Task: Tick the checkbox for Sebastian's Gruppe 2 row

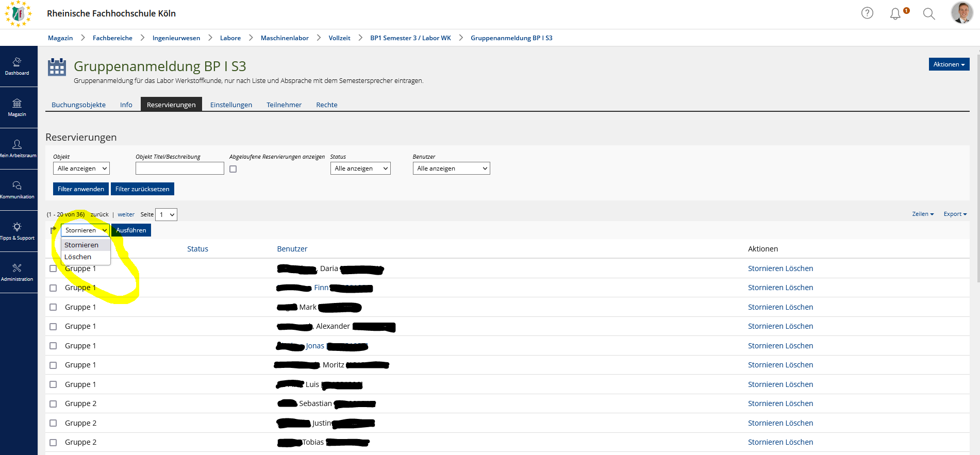Action: pos(53,404)
